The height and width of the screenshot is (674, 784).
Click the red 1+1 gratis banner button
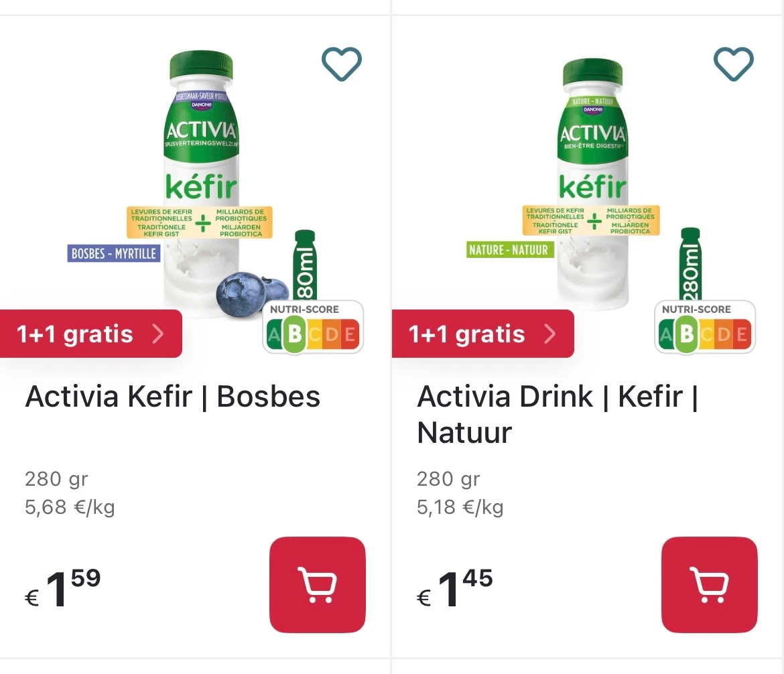91,334
